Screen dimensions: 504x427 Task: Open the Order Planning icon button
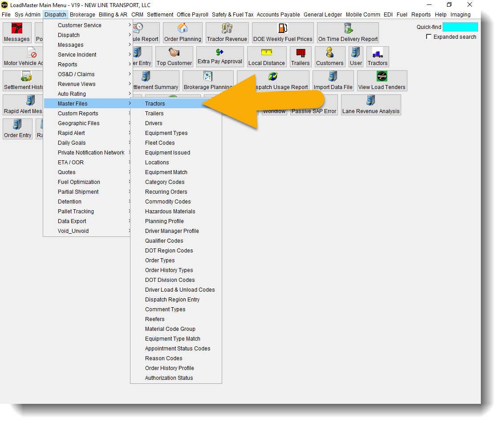pos(183,33)
